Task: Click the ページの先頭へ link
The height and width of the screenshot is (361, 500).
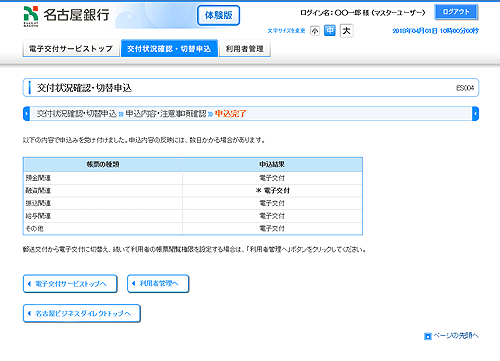Action: click(x=456, y=336)
